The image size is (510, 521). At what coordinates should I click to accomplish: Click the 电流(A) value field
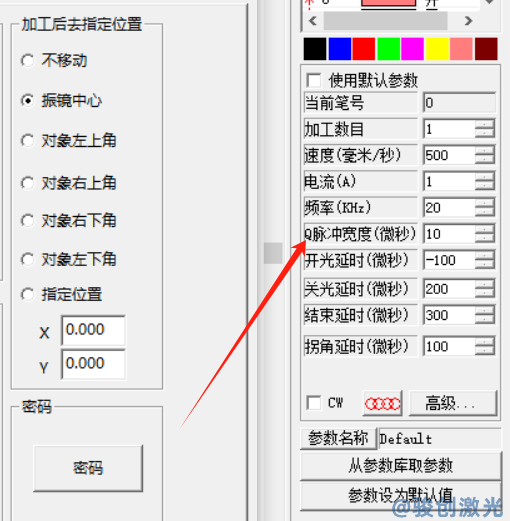tap(449, 181)
